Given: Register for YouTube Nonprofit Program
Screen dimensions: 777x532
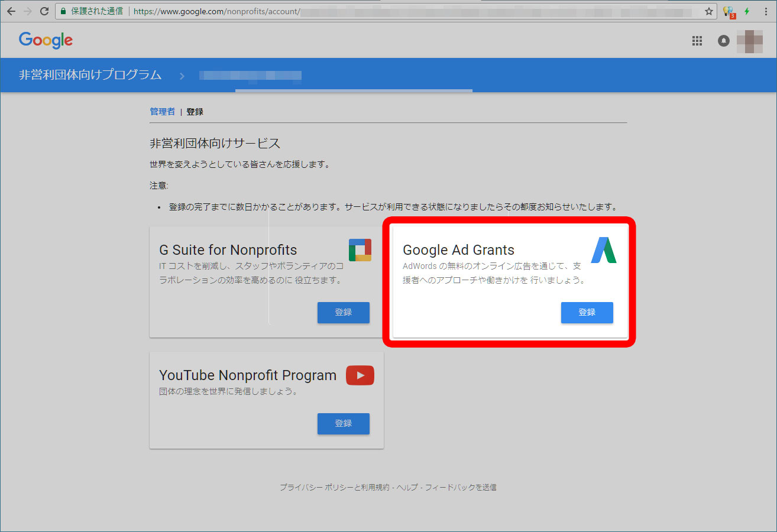Looking at the screenshot, I should pyautogui.click(x=344, y=423).
